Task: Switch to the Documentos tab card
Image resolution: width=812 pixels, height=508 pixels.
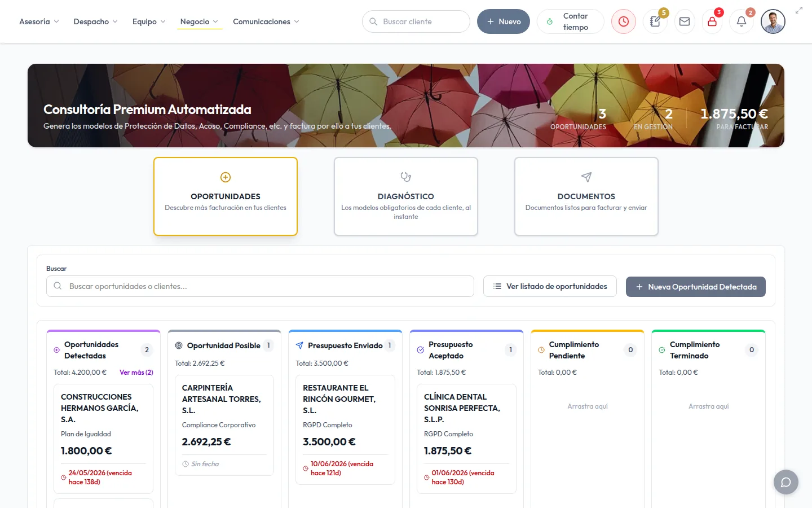Action: 586,196
